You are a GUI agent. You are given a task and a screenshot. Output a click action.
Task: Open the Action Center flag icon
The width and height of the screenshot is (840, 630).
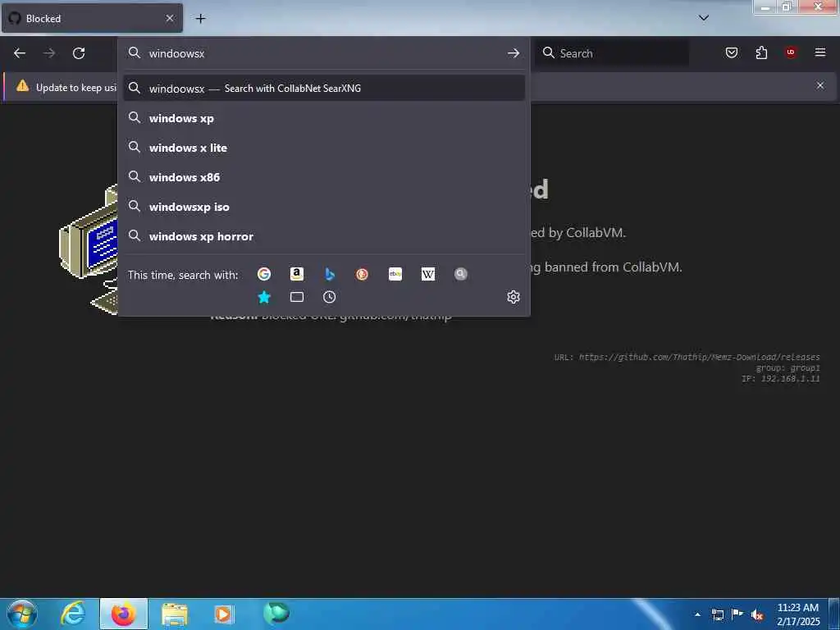pos(737,614)
